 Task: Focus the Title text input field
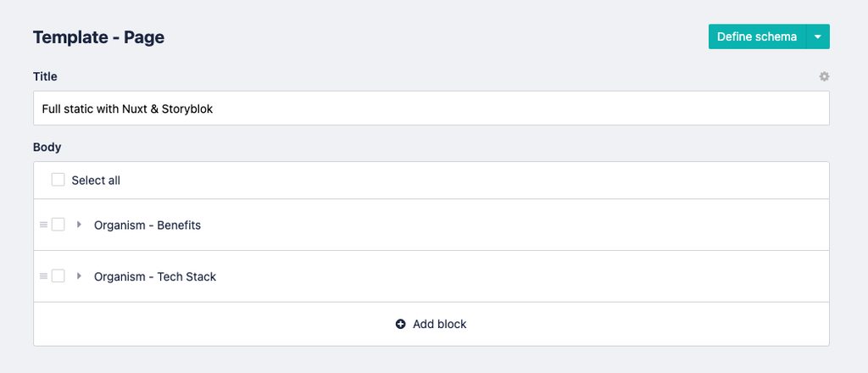pyautogui.click(x=431, y=109)
